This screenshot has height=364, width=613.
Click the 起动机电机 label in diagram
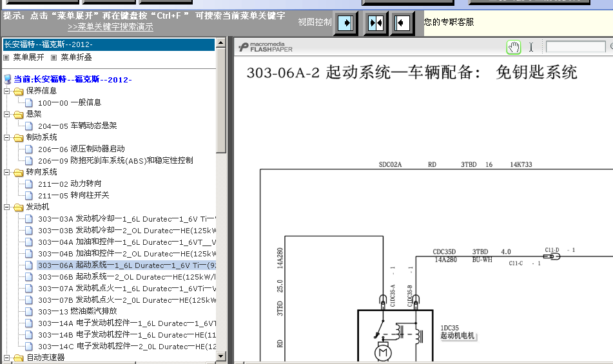click(457, 336)
